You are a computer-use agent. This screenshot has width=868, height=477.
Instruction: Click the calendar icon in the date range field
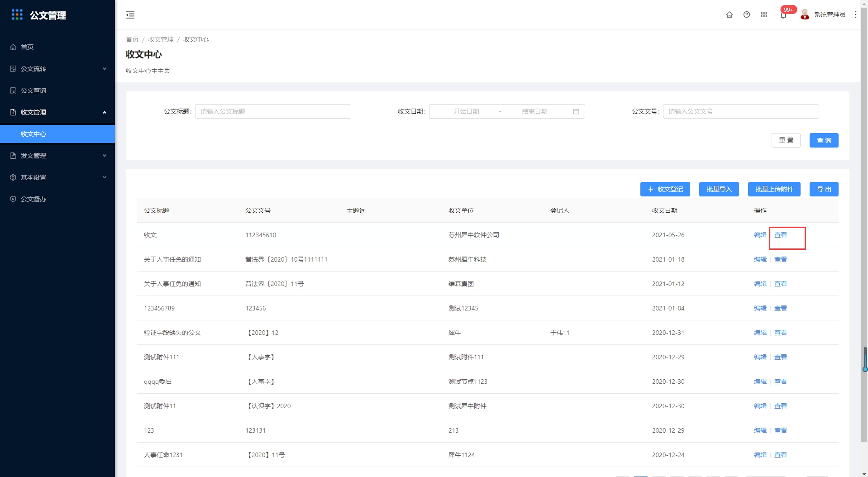(576, 111)
